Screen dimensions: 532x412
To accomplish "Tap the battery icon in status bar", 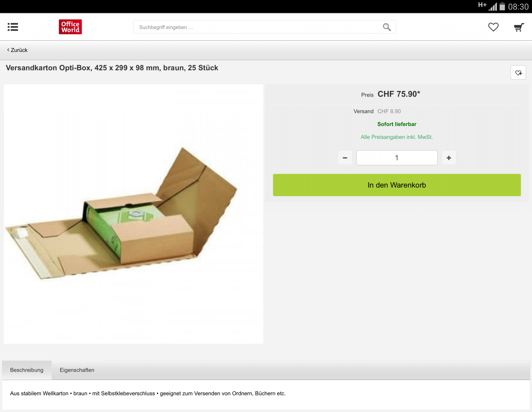I will click(502, 6).
